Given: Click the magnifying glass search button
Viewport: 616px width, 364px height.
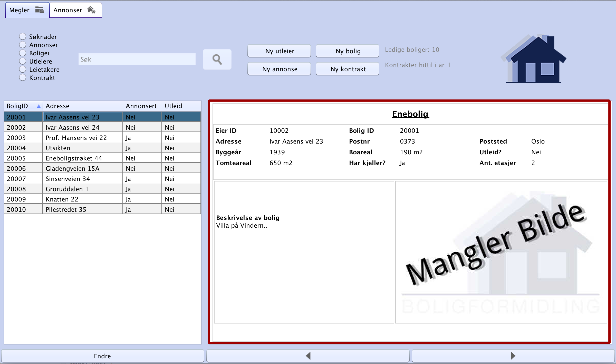Looking at the screenshot, I should pos(217,59).
